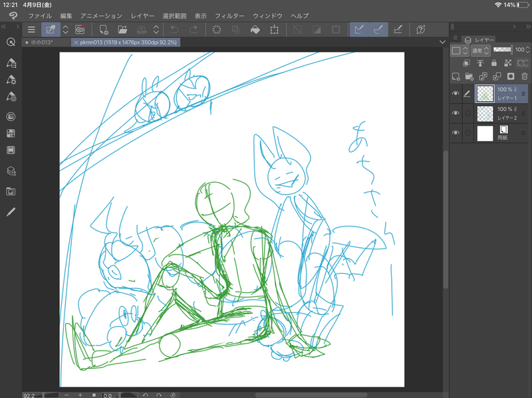
Task: Show selection border icon
Action: 336,30
